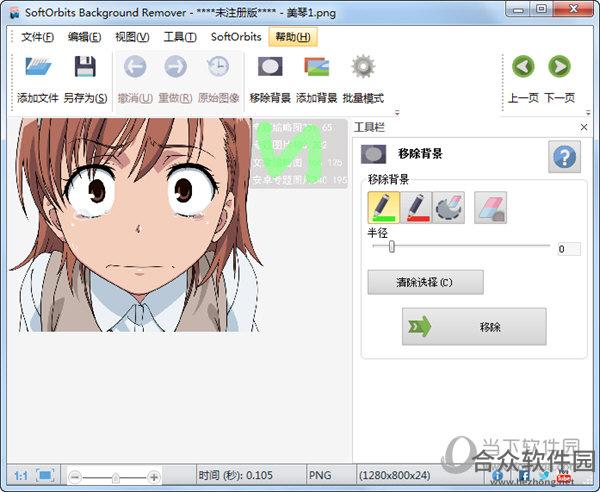Open the SoftOrbits menu

(236, 37)
